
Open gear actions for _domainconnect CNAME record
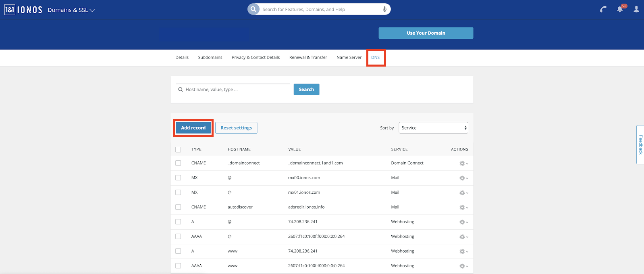(x=464, y=163)
